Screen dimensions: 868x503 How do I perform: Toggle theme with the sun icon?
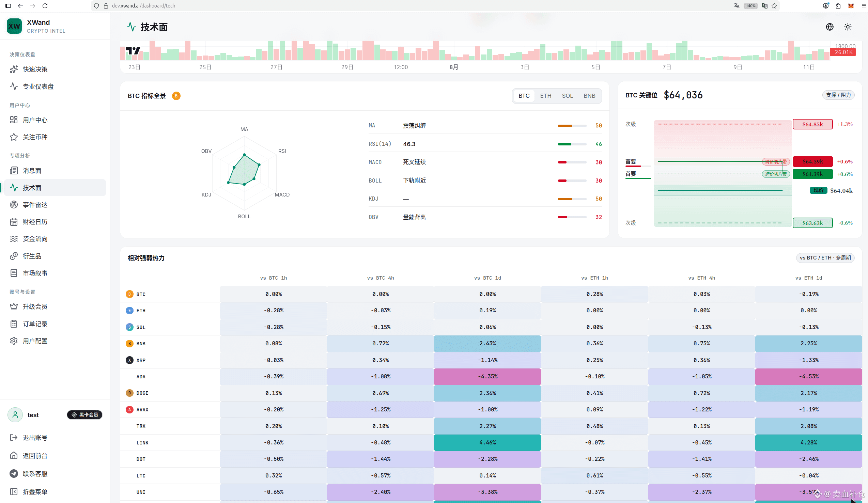(848, 27)
